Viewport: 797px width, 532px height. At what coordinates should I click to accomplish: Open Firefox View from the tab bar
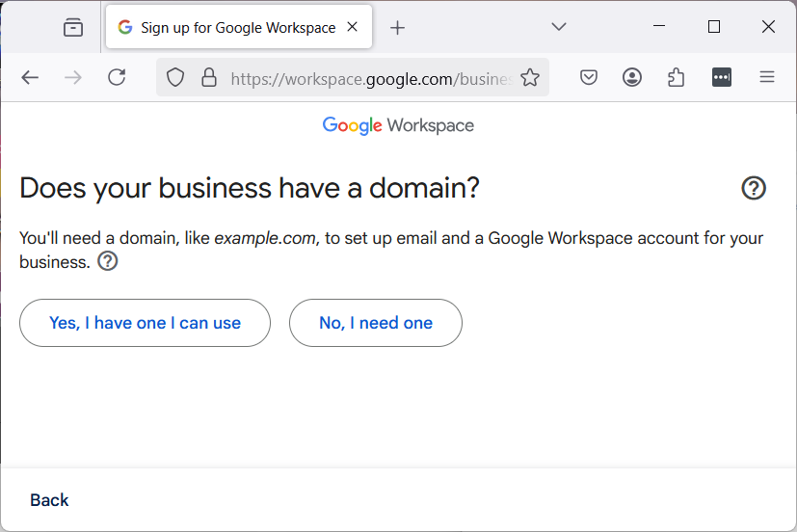[x=73, y=28]
